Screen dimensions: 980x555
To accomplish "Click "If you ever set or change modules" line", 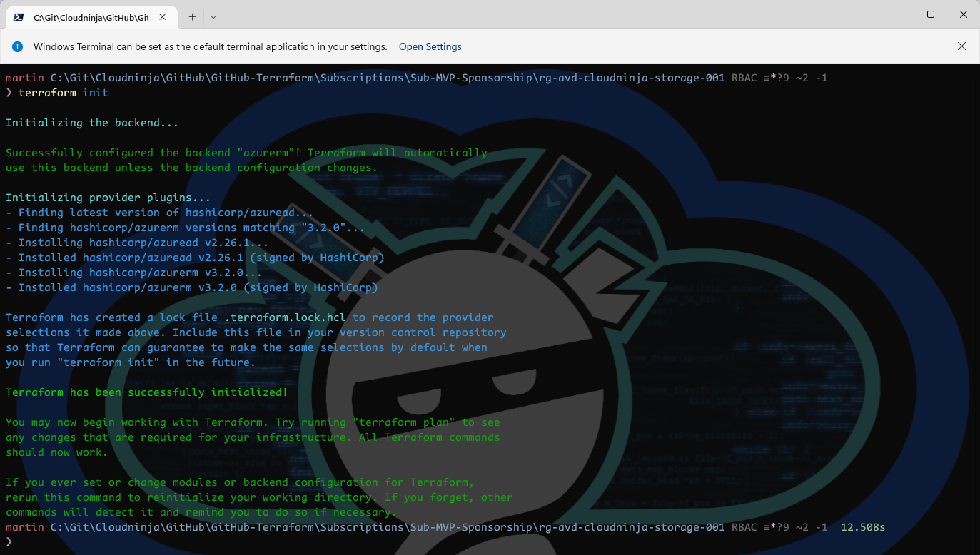I will (240, 482).
